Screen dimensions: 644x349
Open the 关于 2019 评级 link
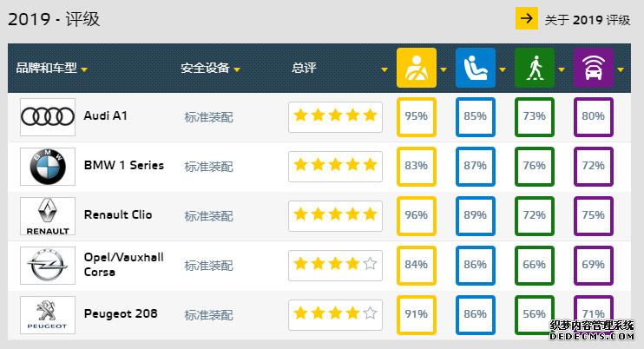click(x=588, y=20)
